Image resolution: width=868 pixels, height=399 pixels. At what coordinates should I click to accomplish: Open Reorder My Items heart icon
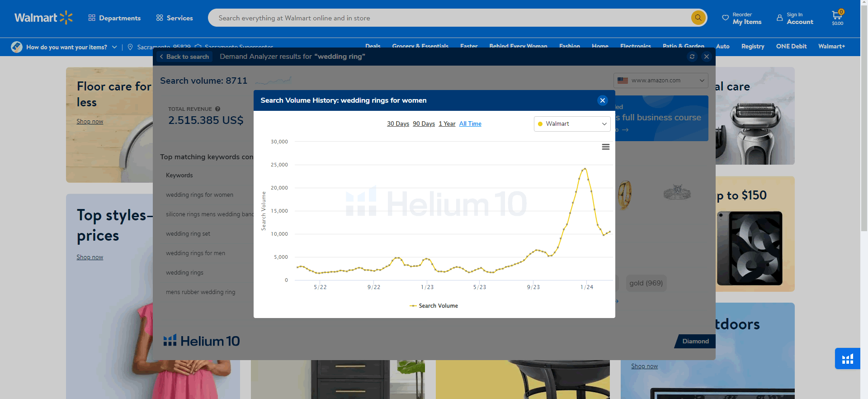(725, 18)
